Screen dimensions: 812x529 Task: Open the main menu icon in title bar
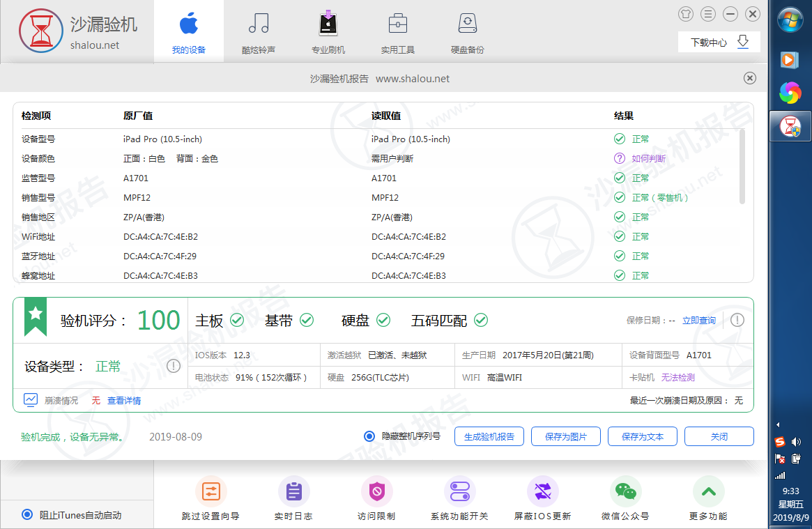[708, 14]
